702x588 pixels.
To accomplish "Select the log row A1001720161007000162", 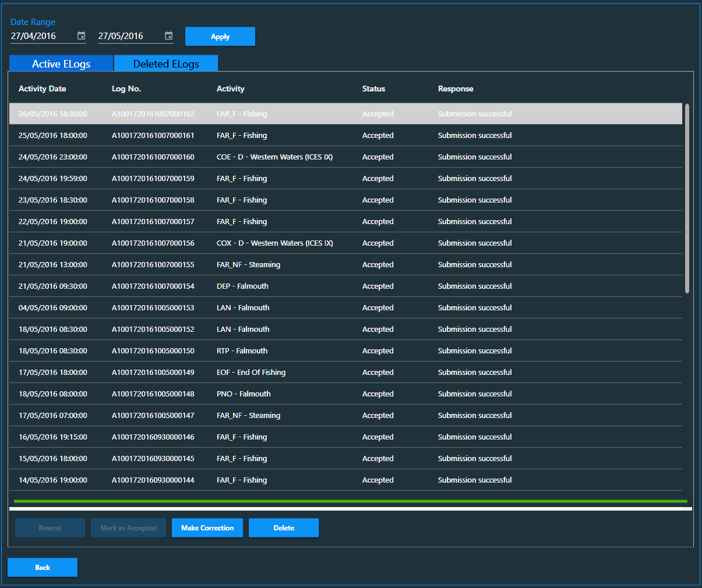I will (345, 114).
